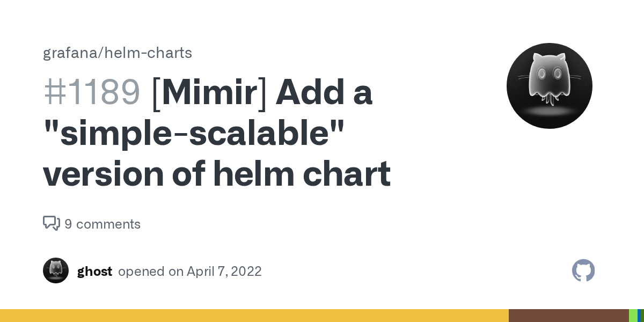Click the issue number #1189
The height and width of the screenshot is (322, 644).
[92, 92]
